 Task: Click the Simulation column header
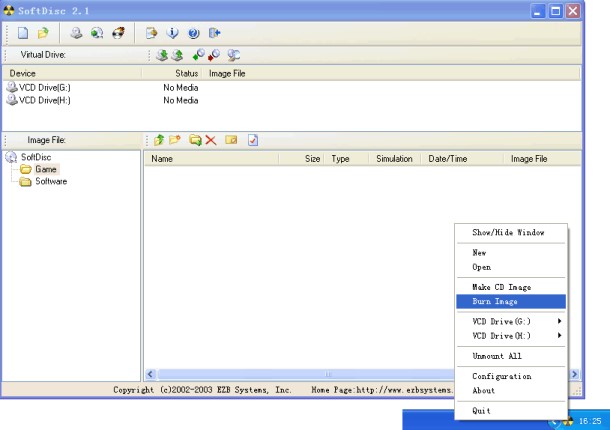(394, 159)
